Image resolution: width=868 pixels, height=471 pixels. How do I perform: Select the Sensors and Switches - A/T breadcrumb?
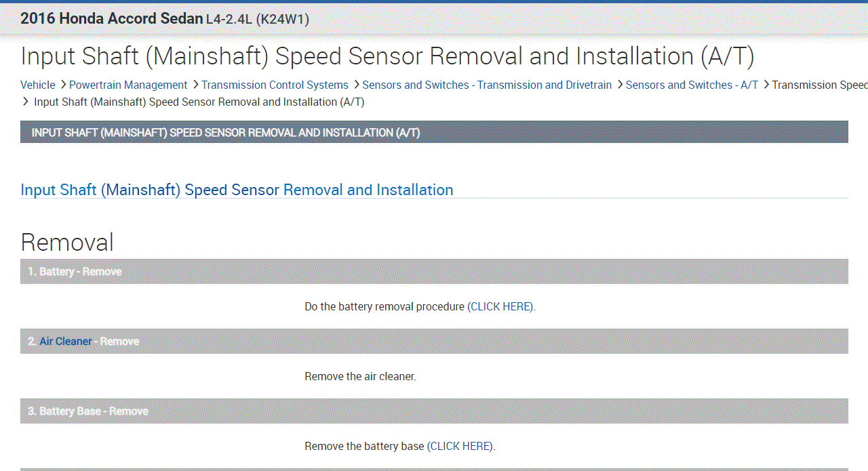click(x=692, y=85)
